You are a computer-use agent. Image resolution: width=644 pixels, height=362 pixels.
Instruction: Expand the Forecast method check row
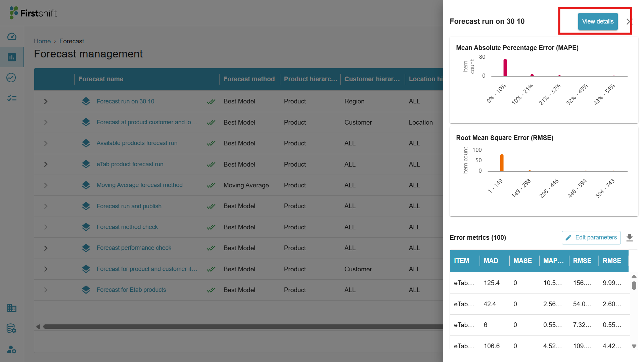[46, 227]
